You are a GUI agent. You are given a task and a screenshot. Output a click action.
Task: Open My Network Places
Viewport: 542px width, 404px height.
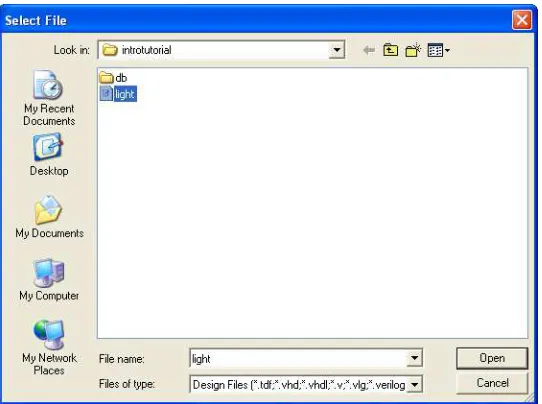(x=49, y=347)
